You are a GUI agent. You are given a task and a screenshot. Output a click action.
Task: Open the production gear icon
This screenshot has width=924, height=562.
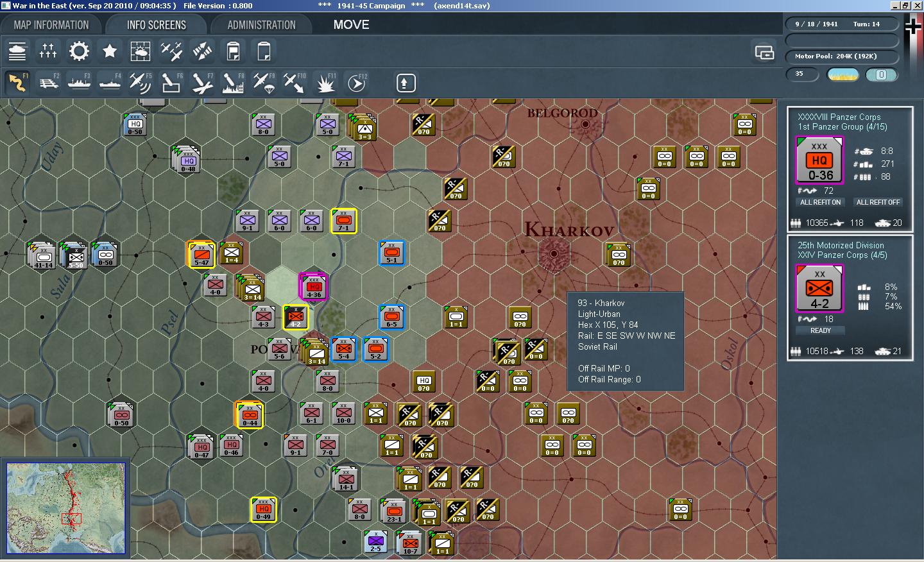[x=79, y=51]
